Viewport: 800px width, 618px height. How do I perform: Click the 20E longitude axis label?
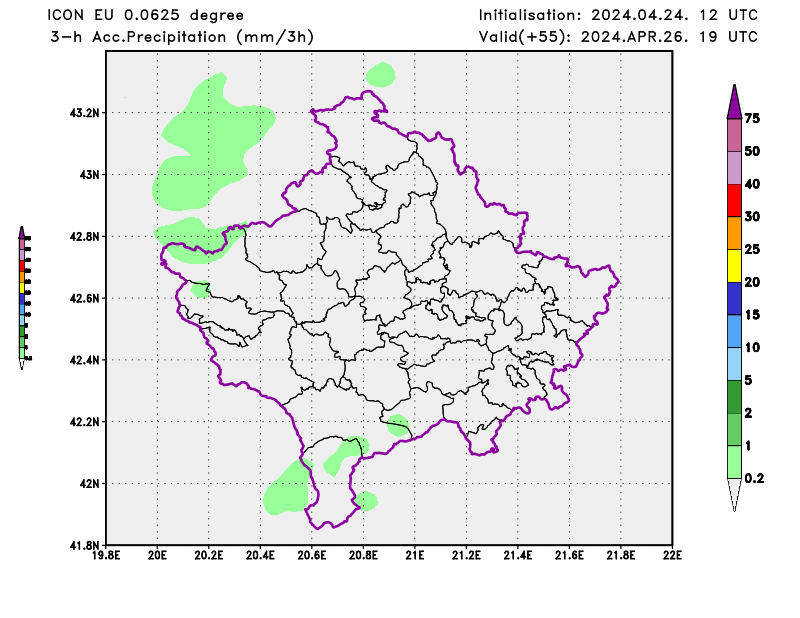click(x=157, y=555)
